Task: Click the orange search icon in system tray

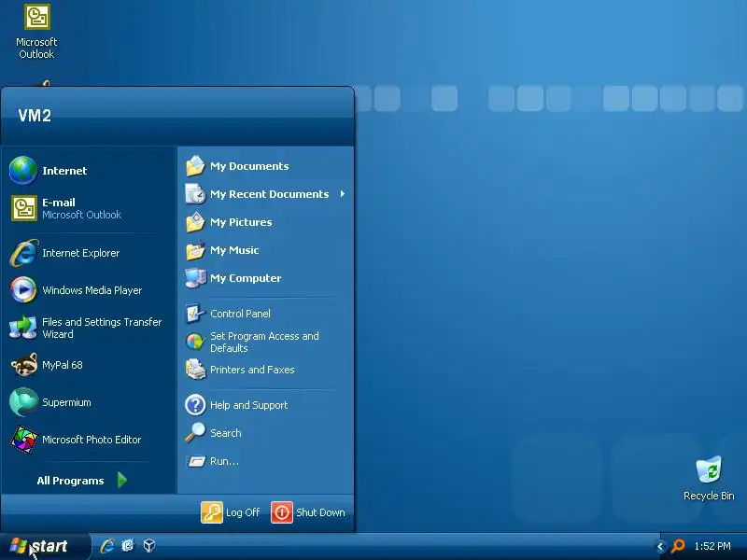Action: (x=678, y=546)
